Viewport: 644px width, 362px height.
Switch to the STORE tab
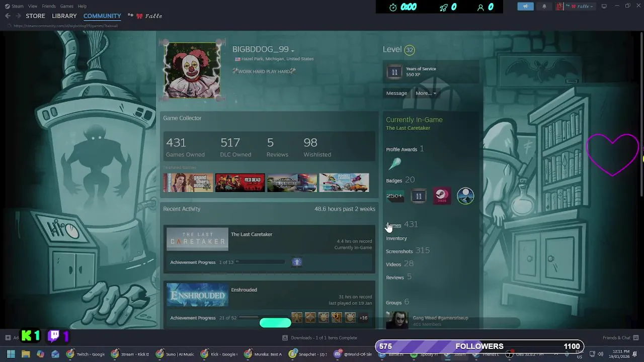tap(35, 16)
